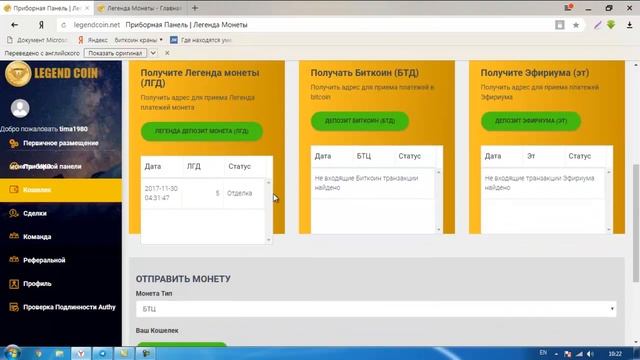
Task: Switch to the Легенда Монеты tab
Action: [x=140, y=8]
